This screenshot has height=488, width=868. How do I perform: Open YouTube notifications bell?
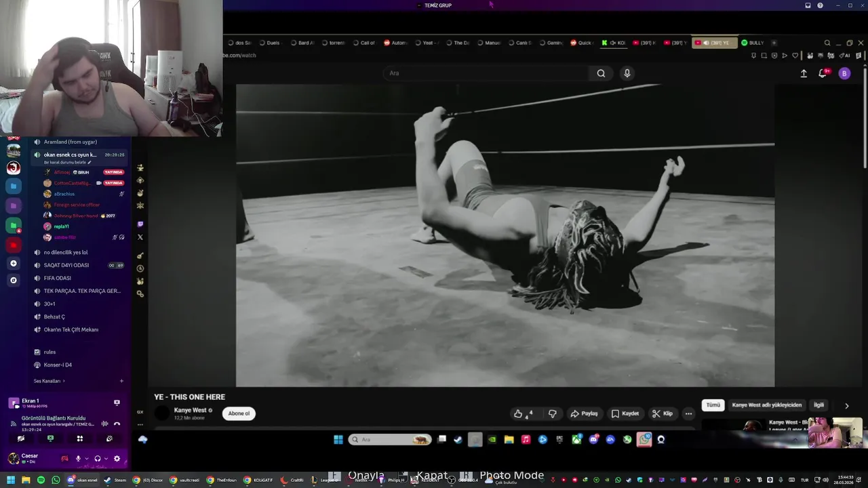pyautogui.click(x=823, y=73)
